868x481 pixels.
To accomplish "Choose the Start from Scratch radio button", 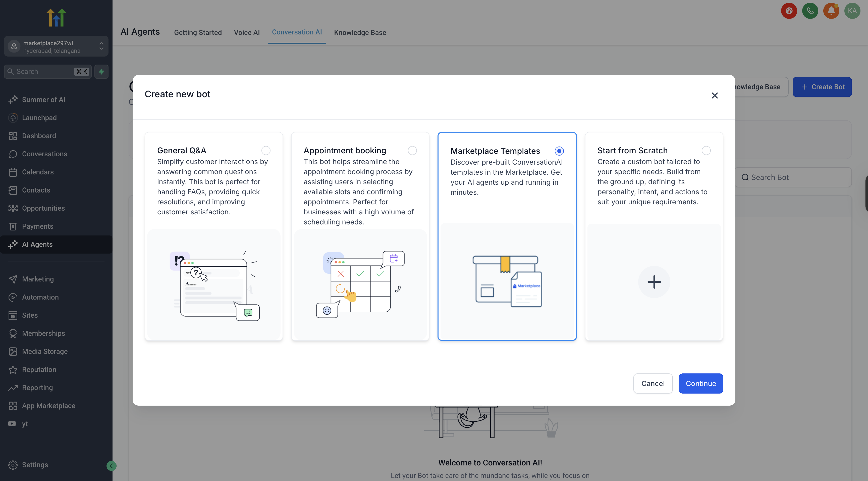I will (706, 150).
